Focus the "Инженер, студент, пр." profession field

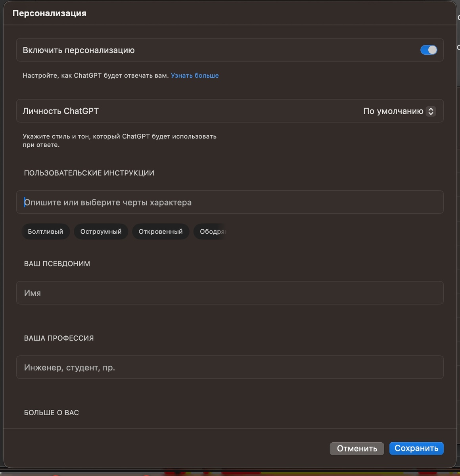230,367
